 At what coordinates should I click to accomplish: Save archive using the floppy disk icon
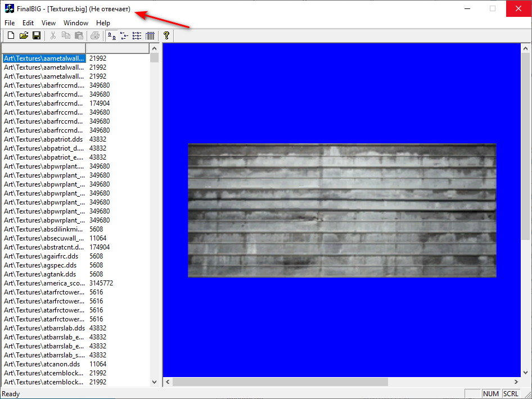[x=37, y=35]
